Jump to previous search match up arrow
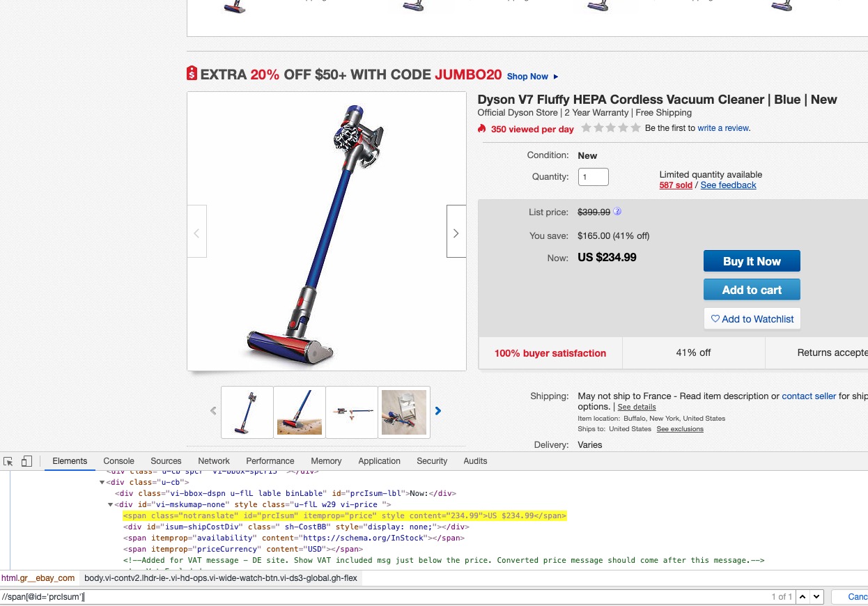Image resolution: width=868 pixels, height=606 pixels. click(803, 597)
